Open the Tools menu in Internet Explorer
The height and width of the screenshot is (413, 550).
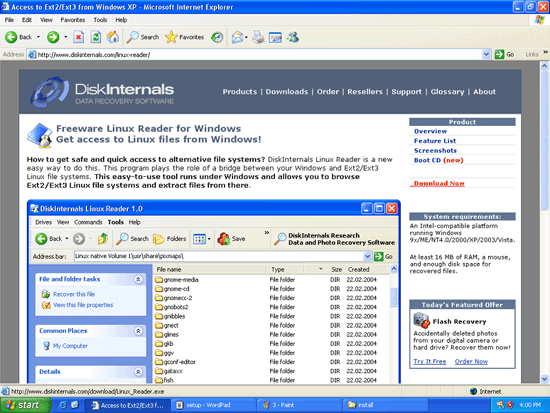point(100,20)
